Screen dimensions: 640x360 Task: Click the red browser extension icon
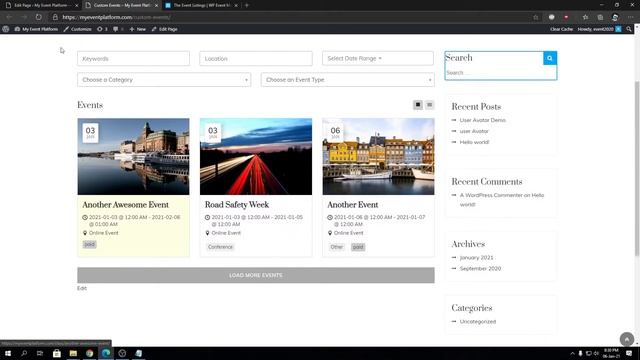(x=566, y=17)
